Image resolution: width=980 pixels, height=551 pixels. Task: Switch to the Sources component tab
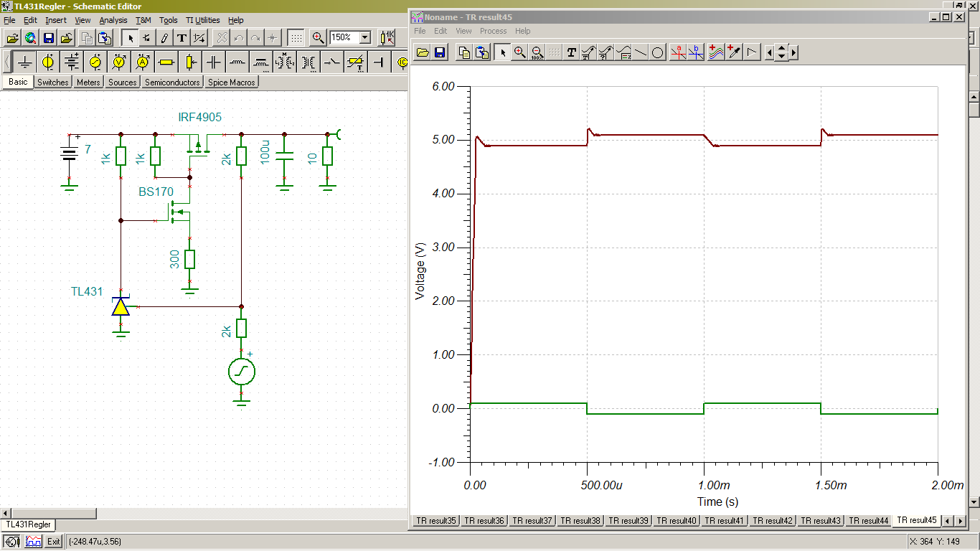click(x=123, y=83)
